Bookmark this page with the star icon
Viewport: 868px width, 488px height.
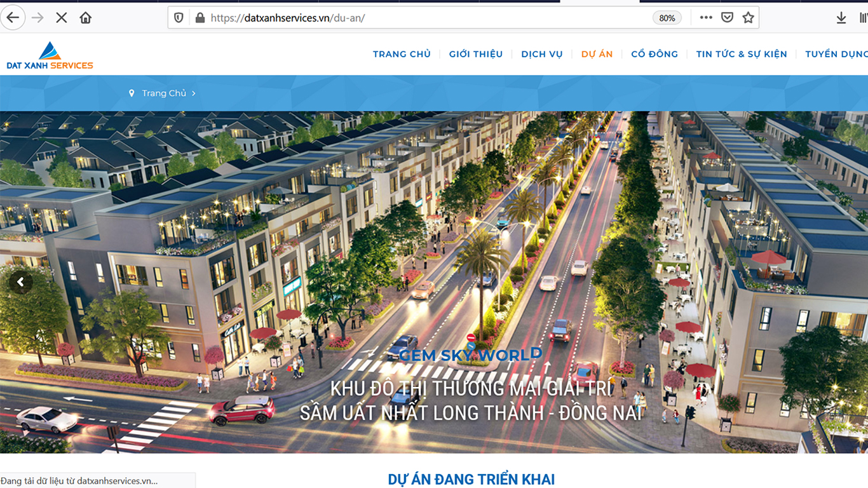(x=749, y=17)
